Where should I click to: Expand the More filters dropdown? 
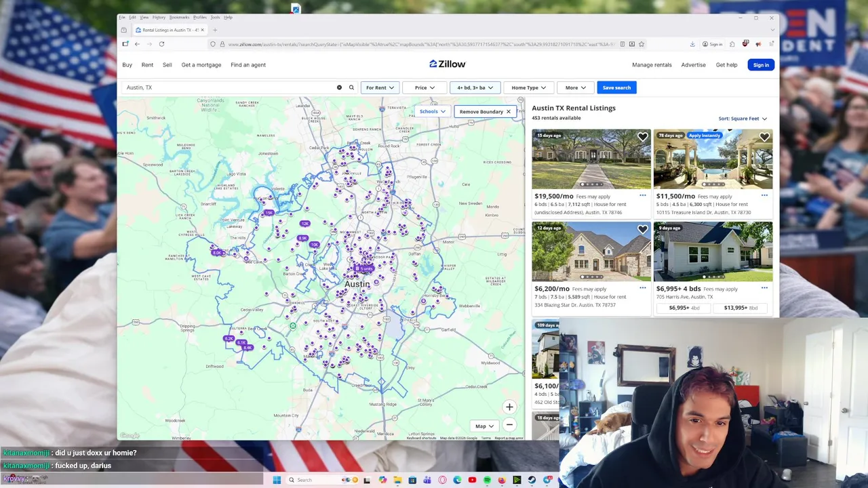point(575,87)
